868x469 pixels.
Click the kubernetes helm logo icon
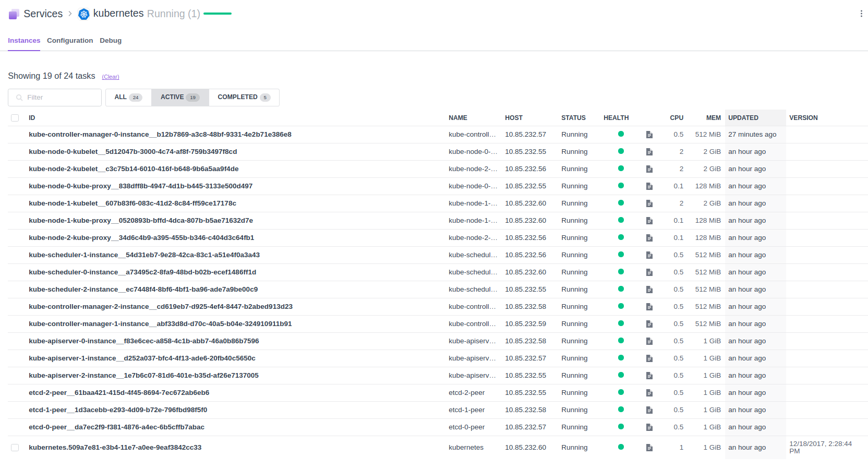tap(83, 14)
